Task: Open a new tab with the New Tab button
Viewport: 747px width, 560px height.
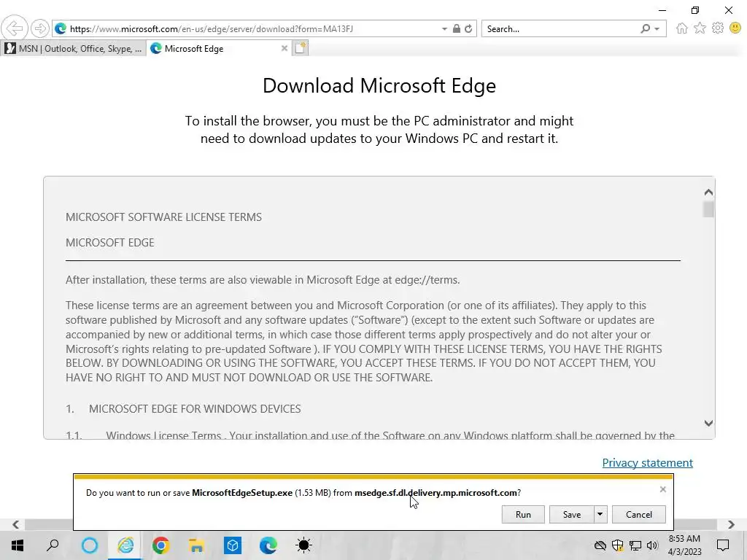Action: tap(301, 48)
